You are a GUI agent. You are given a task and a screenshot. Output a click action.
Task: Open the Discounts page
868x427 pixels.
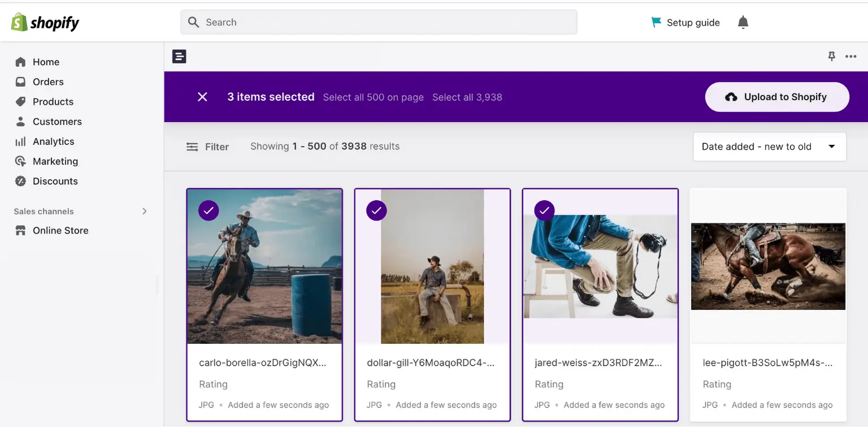pos(55,180)
